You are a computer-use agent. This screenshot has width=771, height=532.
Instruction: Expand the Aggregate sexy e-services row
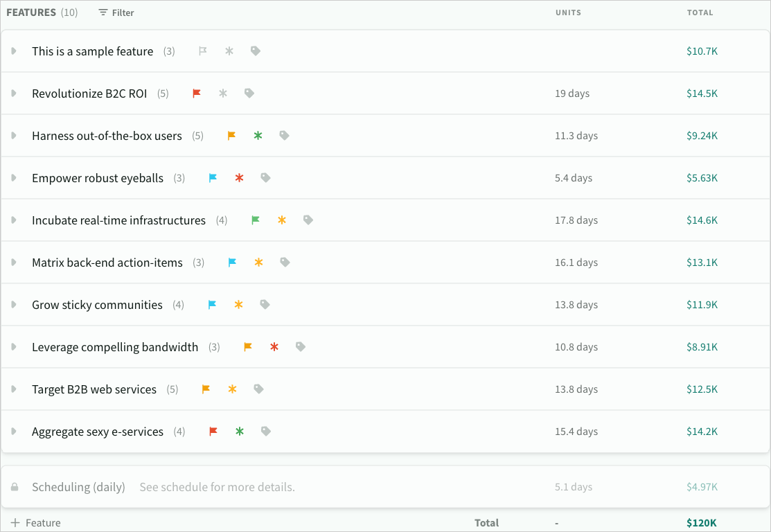click(x=12, y=431)
